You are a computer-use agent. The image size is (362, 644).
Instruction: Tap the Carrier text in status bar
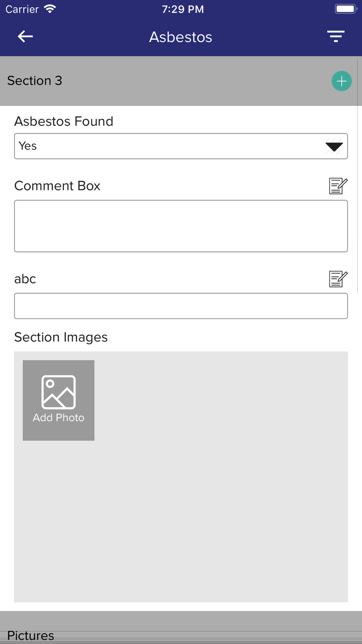click(x=22, y=9)
